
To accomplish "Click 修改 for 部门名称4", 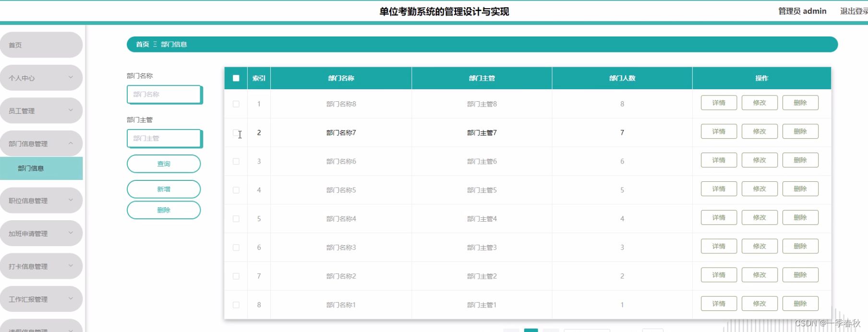I will (759, 218).
